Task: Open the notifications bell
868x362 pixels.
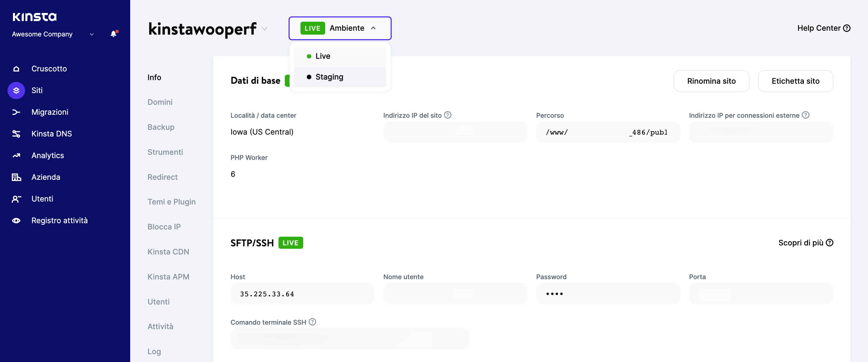Action: pyautogui.click(x=113, y=34)
